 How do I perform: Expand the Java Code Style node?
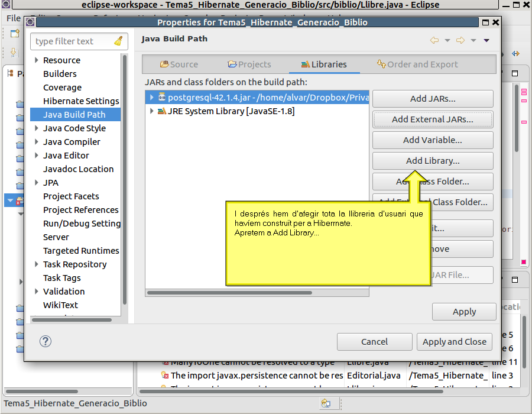coord(37,128)
